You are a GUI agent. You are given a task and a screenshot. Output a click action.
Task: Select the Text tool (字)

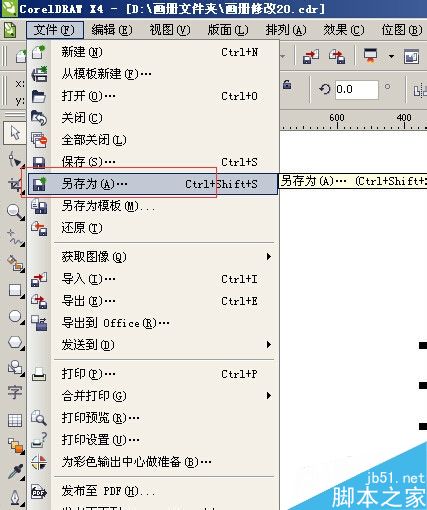click(x=15, y=393)
